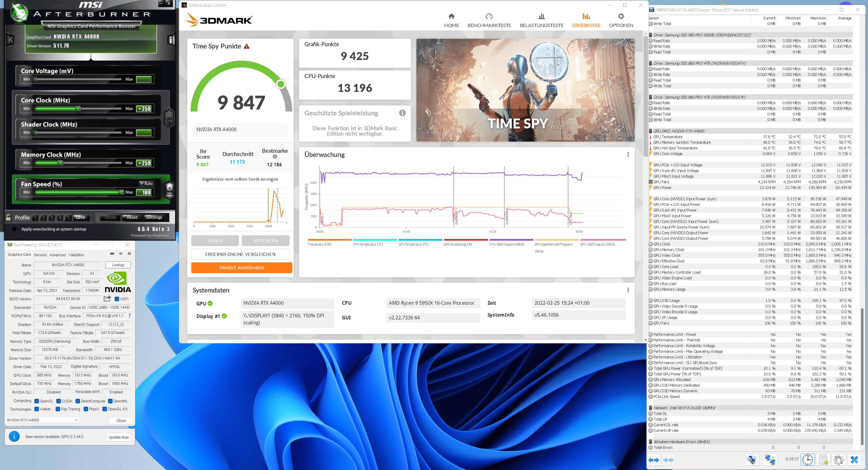Open HWiNFO sensor settings gear
The height and width of the screenshot is (470, 868).
point(839,460)
